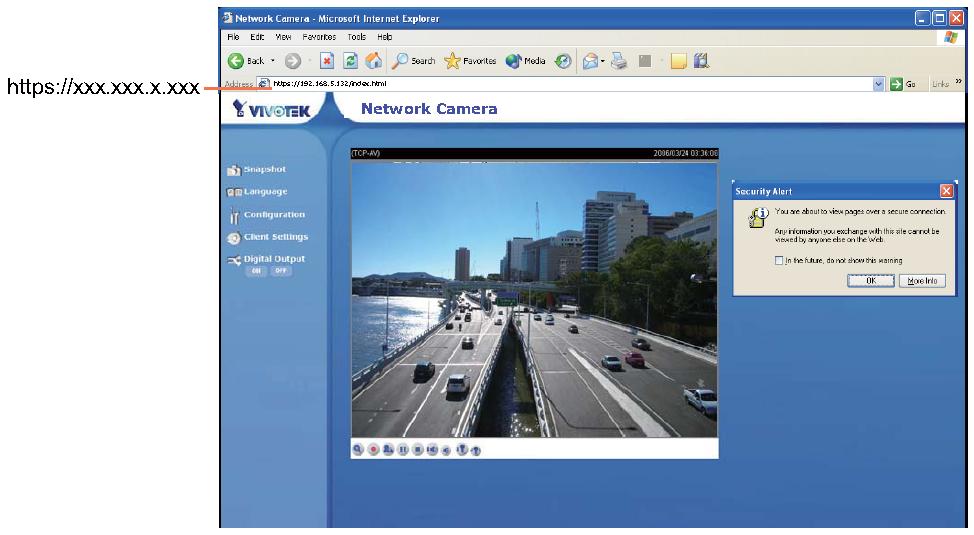Click the Digital Output icon in sidebar

234,260
